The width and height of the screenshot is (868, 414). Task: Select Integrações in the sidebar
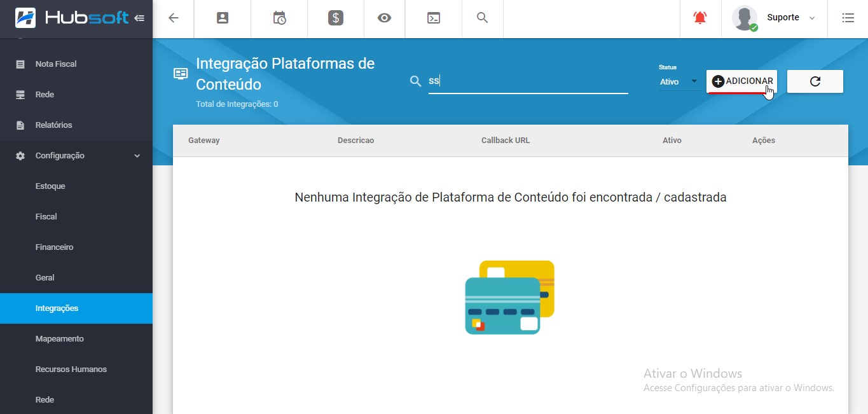[x=57, y=308]
